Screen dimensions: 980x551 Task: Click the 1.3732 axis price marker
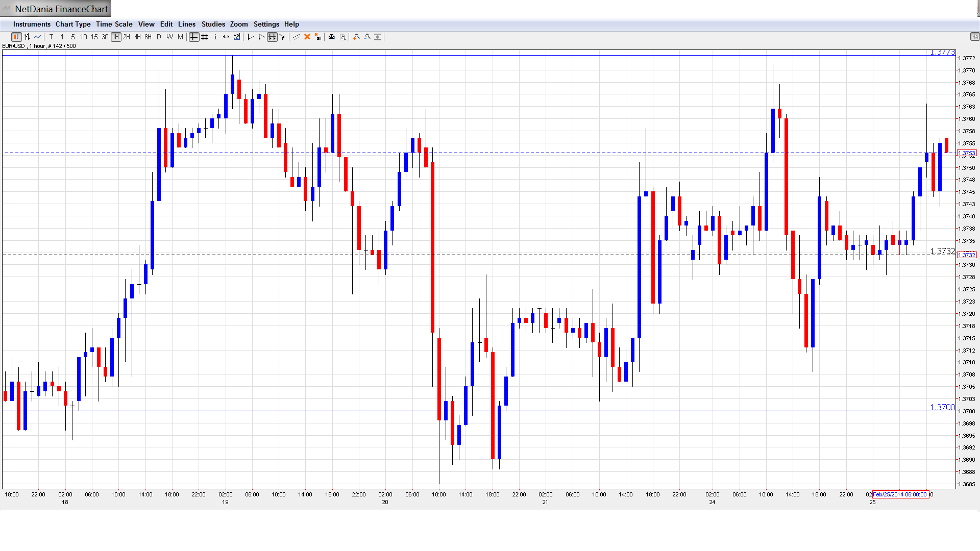[967, 255]
